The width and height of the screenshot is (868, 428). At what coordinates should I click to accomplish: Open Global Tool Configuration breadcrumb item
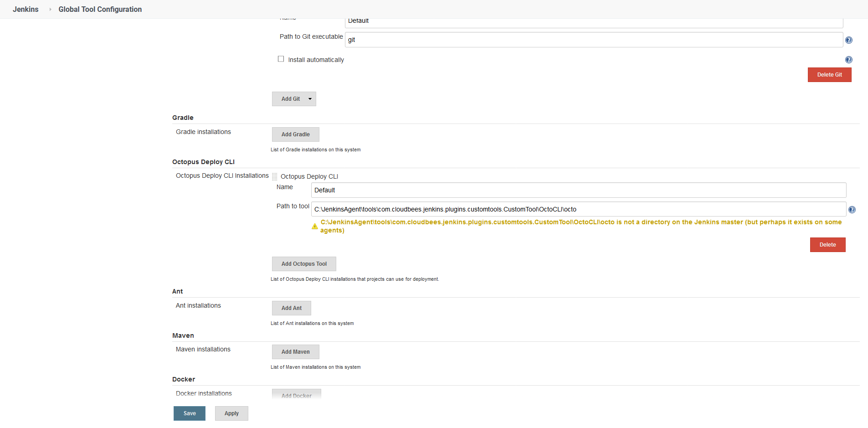pyautogui.click(x=100, y=9)
